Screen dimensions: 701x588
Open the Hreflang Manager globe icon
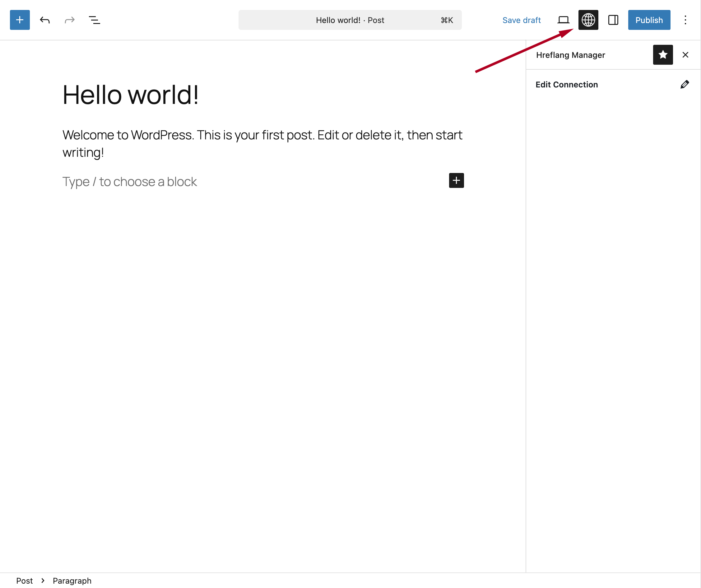tap(588, 20)
